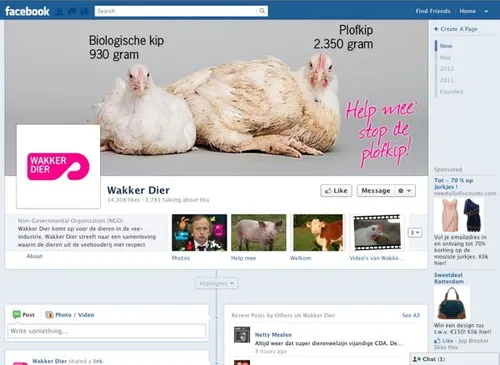Click the Help mee label

point(243,258)
